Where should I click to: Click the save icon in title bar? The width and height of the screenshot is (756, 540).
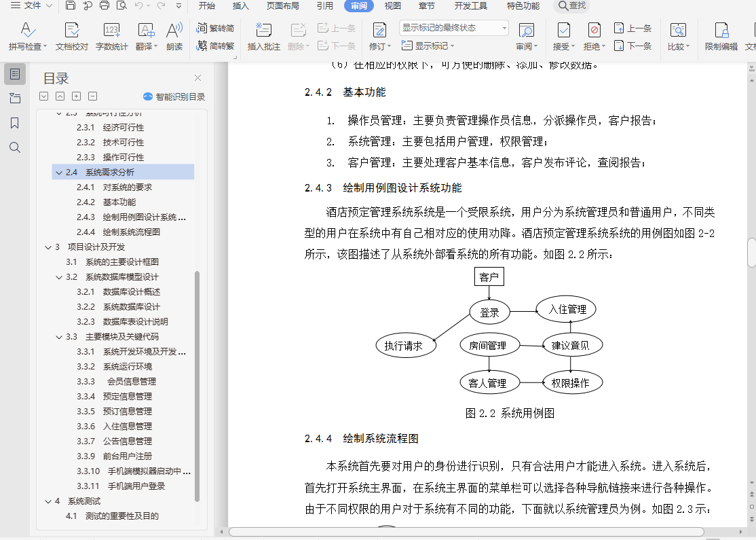[x=71, y=6]
